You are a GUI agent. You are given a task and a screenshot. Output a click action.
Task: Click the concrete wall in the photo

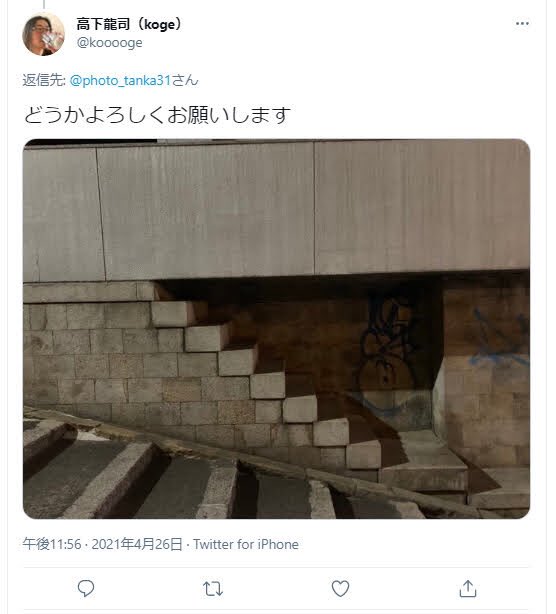pos(276,209)
